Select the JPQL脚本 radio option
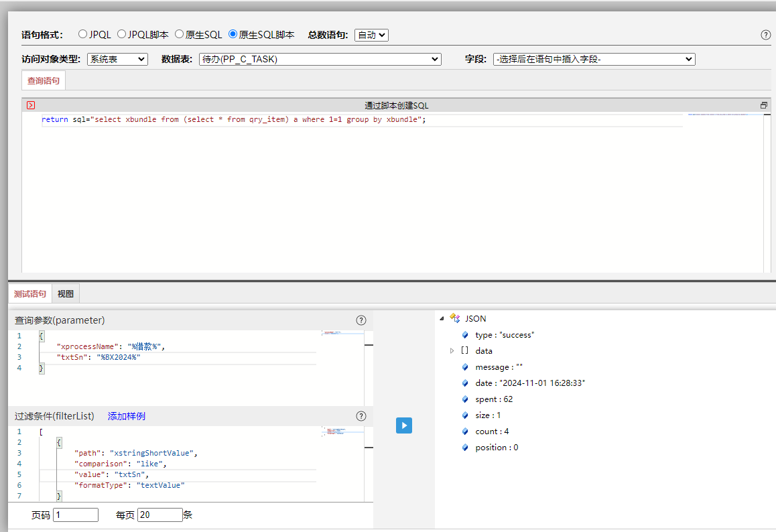Screen dimensions: 776x532 tap(122, 34)
